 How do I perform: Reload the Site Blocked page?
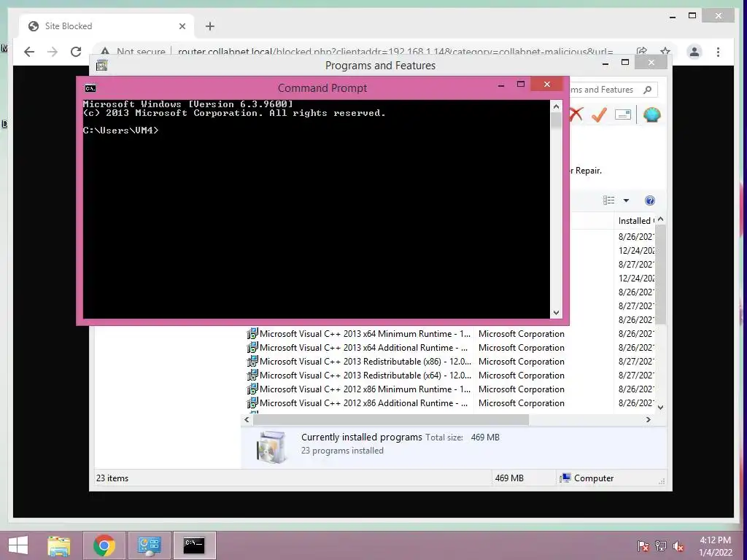(x=76, y=52)
